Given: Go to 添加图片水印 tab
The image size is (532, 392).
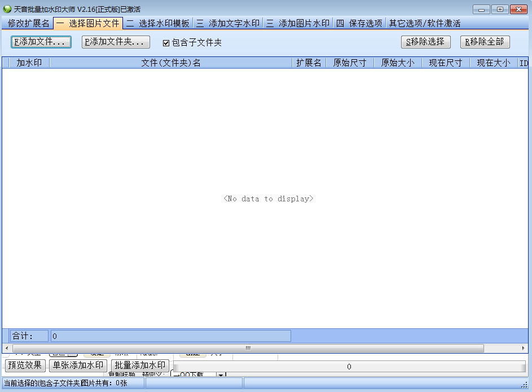Looking at the screenshot, I should pyautogui.click(x=298, y=23).
